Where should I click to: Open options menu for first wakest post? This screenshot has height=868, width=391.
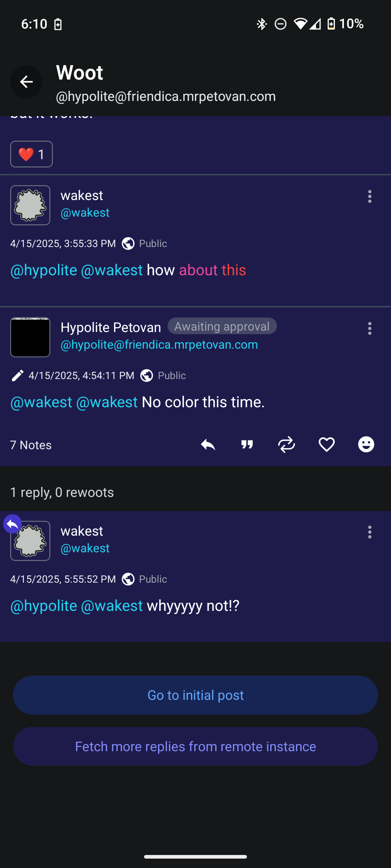(x=370, y=196)
